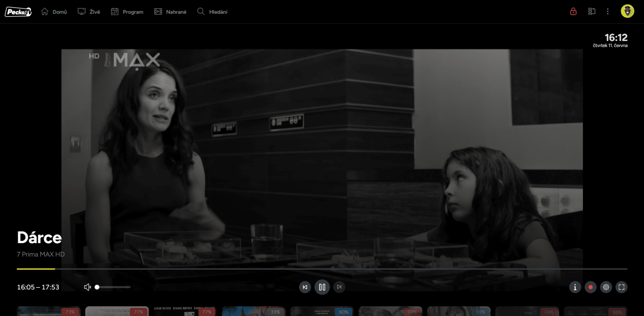Image resolution: width=644 pixels, height=316 pixels.
Task: Click the yellow playback progress bar
Action: click(x=36, y=268)
